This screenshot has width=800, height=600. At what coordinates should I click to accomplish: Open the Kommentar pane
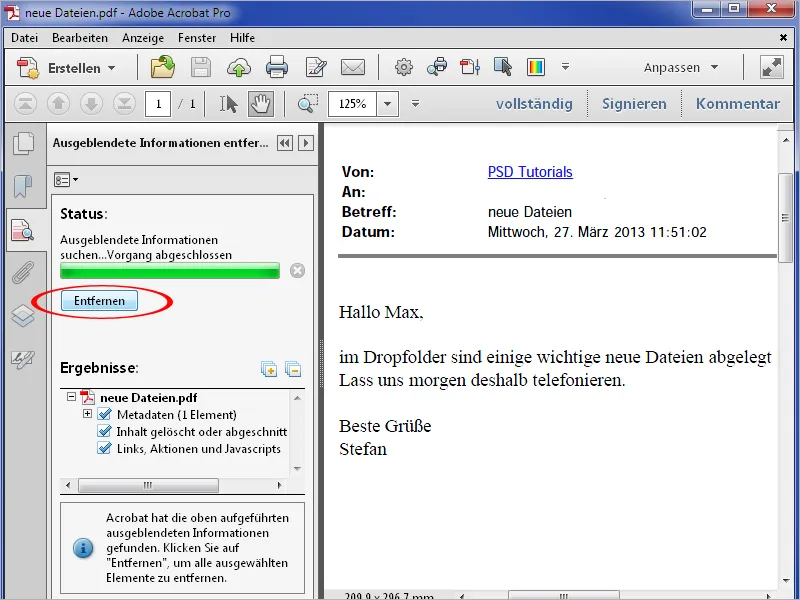coord(738,104)
